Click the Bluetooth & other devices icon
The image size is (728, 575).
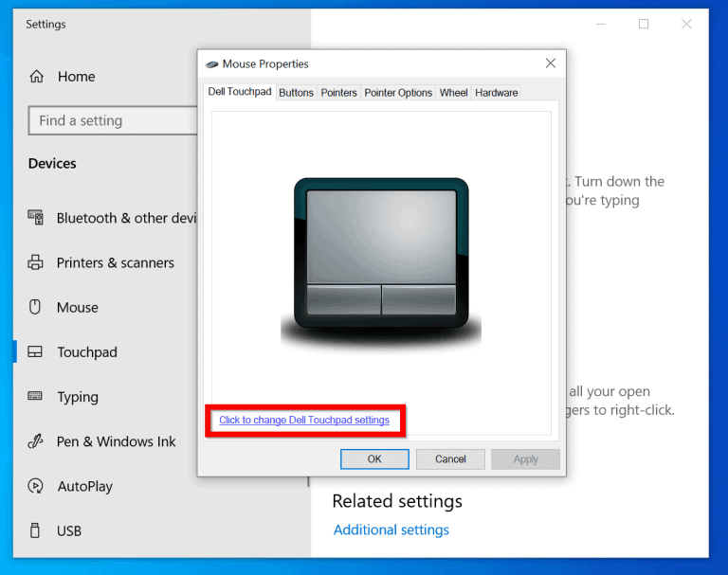(35, 217)
